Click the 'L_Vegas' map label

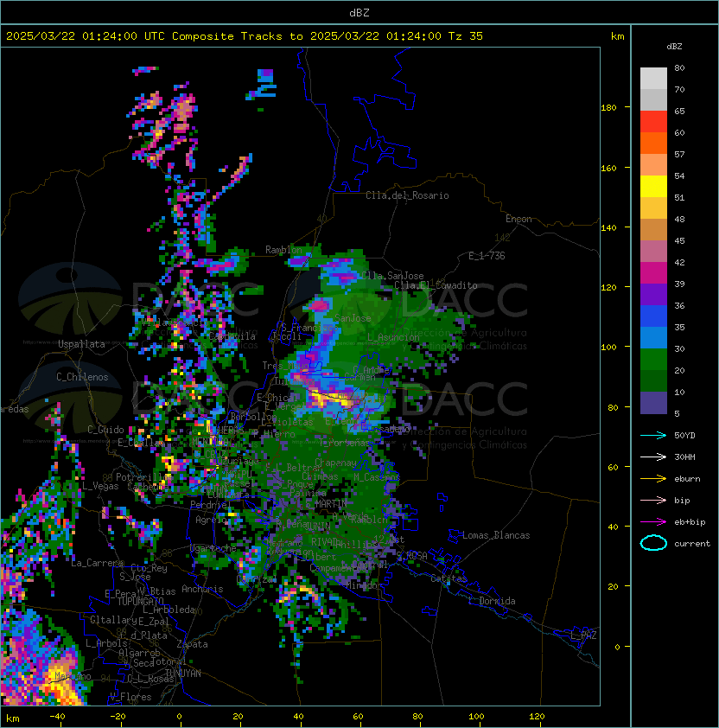tap(100, 486)
